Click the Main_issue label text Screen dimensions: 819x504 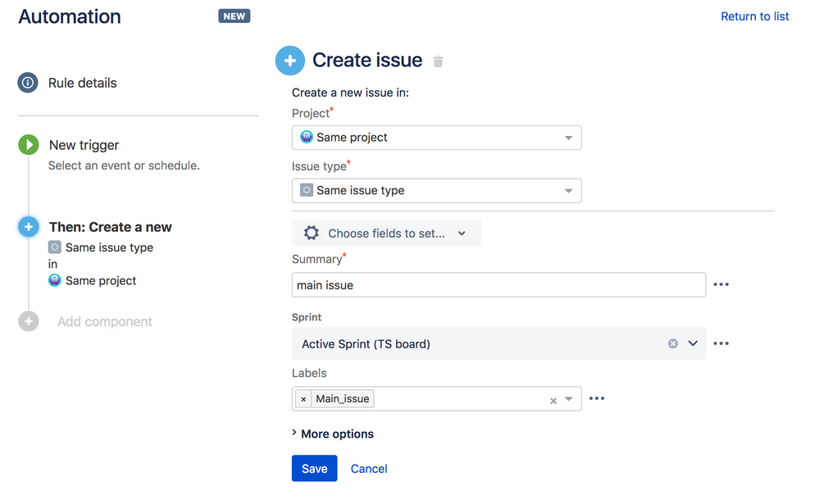[342, 399]
